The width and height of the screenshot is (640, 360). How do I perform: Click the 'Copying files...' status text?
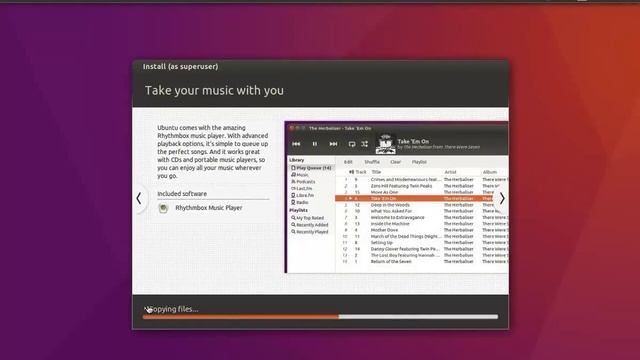pos(171,309)
